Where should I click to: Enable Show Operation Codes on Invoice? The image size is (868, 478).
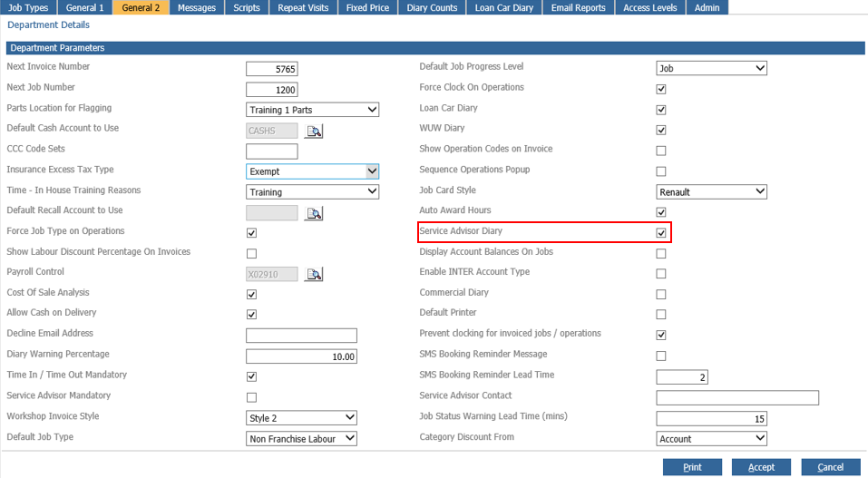click(661, 151)
